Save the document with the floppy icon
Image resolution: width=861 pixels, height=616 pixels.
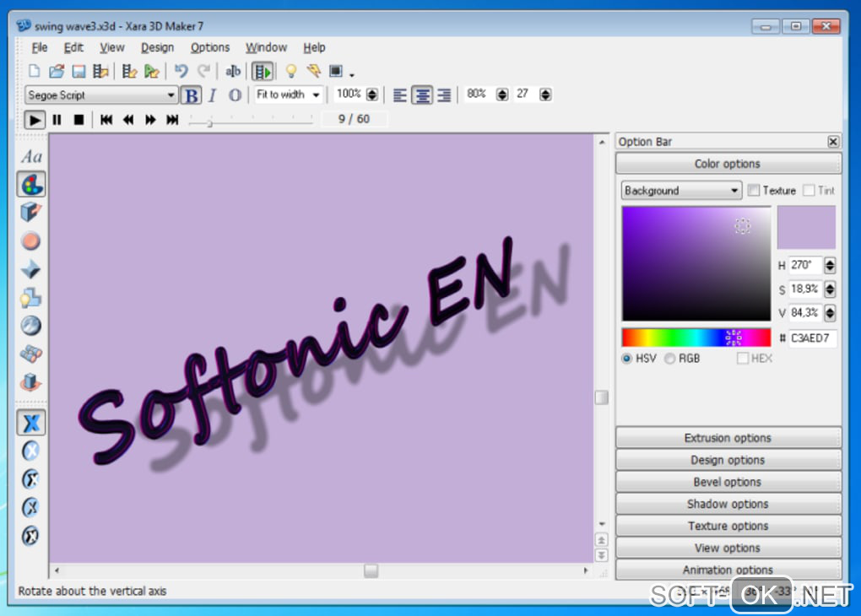tap(79, 71)
